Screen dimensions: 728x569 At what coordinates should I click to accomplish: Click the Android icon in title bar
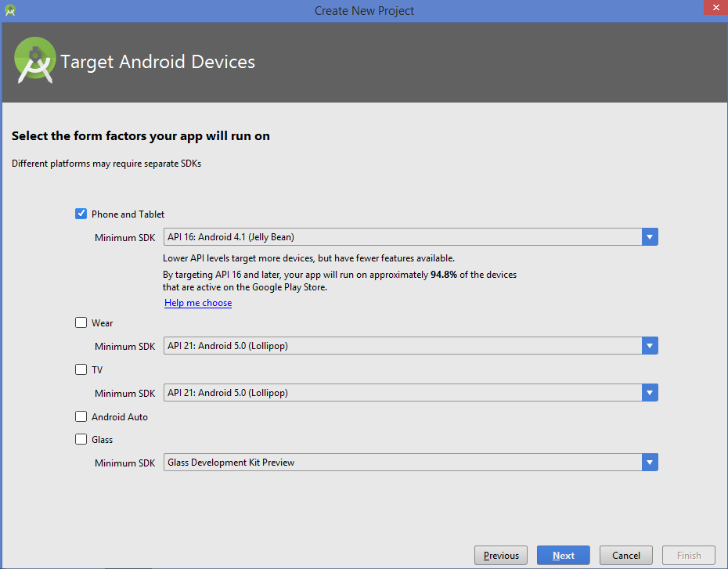point(9,10)
